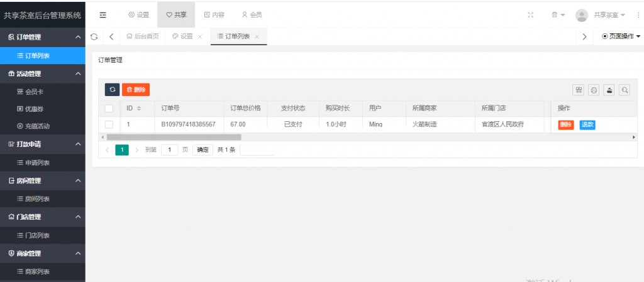This screenshot has width=644, height=282.
Task: Open the page size select box
Action: [x=257, y=149]
